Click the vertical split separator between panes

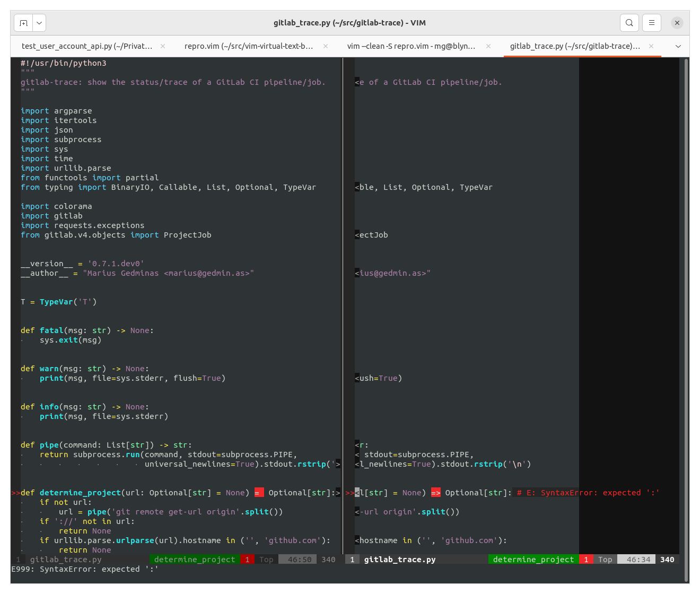343,306
